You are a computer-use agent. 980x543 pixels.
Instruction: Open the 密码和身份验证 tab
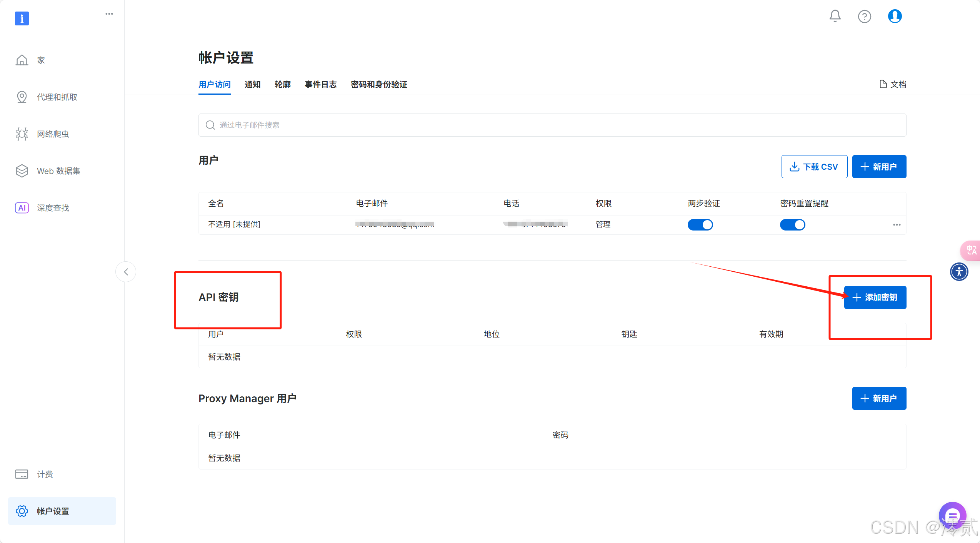click(x=378, y=85)
